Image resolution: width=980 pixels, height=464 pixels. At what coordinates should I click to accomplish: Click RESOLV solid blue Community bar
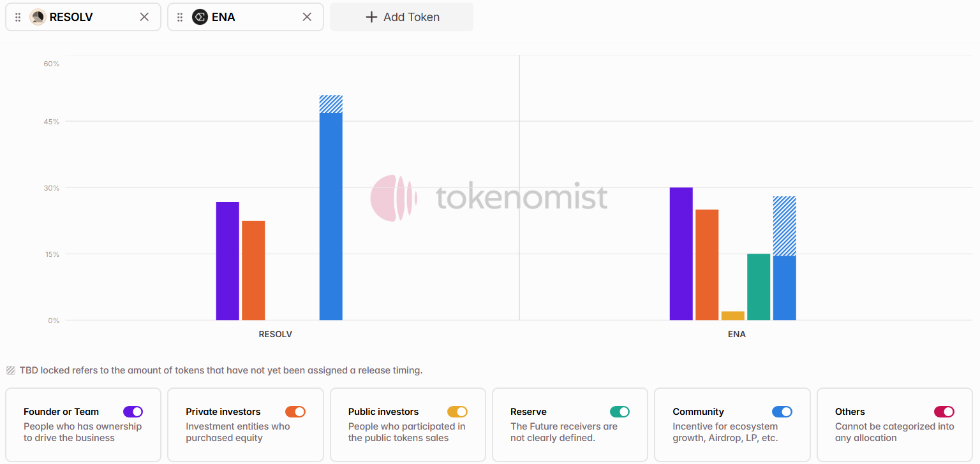pos(331,217)
